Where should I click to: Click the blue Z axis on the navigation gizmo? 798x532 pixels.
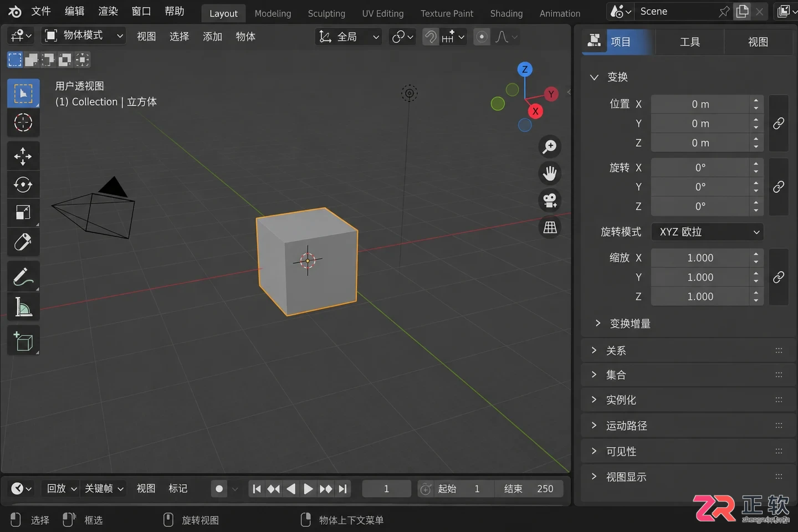click(525, 69)
